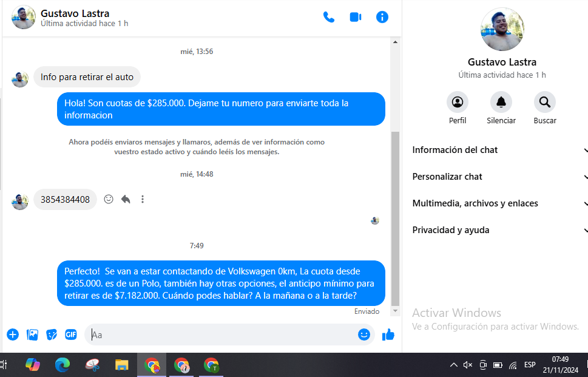Screen dimensions: 588x377
Task: Choose a sticker from composer bar
Action: pyautogui.click(x=52, y=335)
